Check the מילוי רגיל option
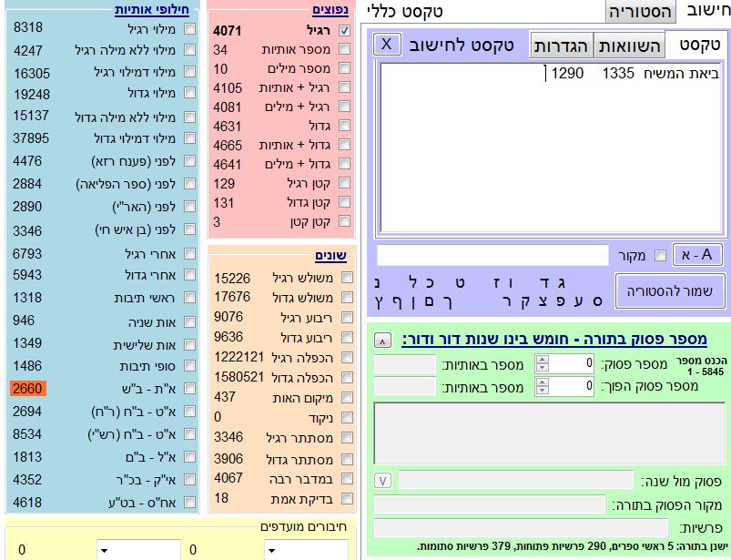Viewport: 731px width, 560px height. pos(189,29)
